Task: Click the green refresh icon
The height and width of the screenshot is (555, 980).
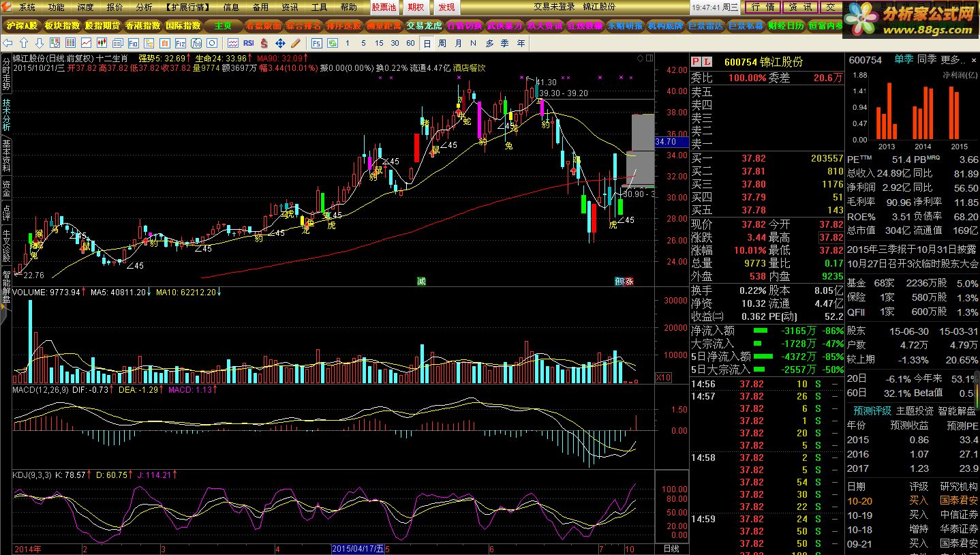Action: click(333, 43)
